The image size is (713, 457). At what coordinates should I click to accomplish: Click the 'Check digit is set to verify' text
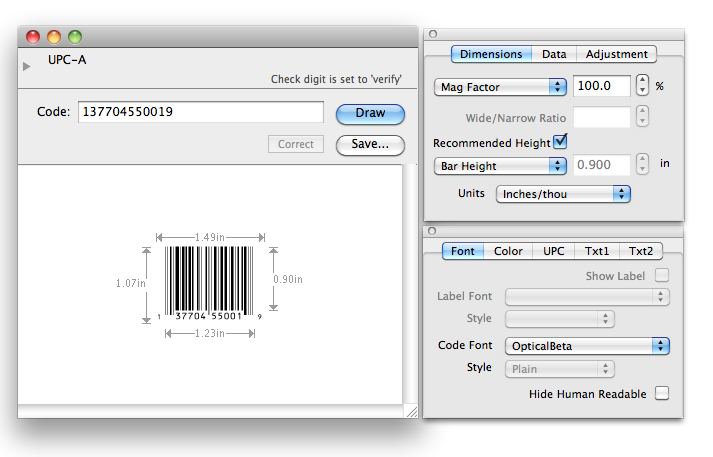(336, 79)
